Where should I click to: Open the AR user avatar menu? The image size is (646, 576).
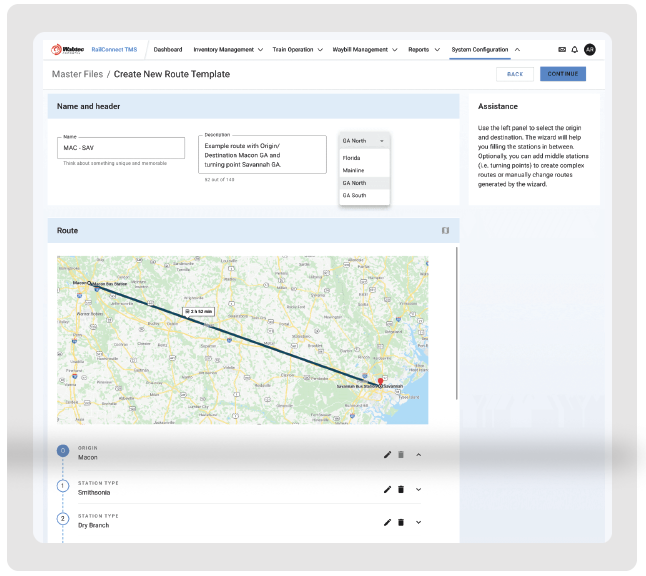tap(590, 49)
